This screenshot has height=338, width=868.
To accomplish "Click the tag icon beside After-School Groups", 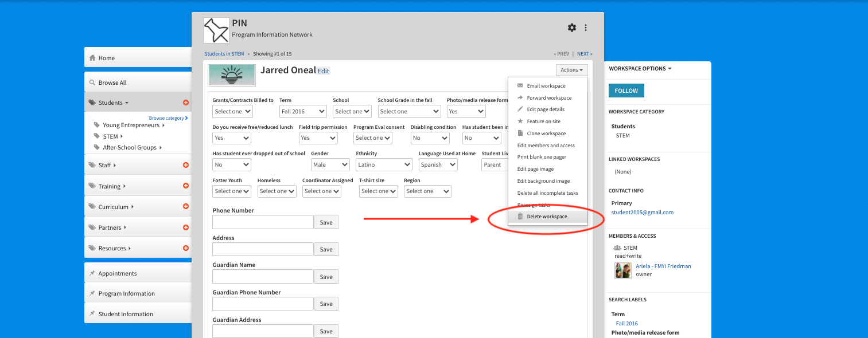I will [97, 147].
